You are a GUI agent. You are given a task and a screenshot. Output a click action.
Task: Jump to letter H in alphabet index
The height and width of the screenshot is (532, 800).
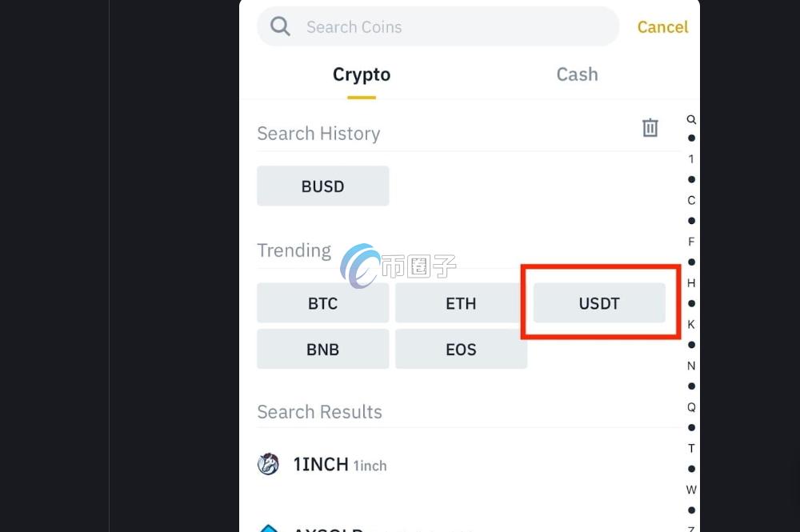691,282
